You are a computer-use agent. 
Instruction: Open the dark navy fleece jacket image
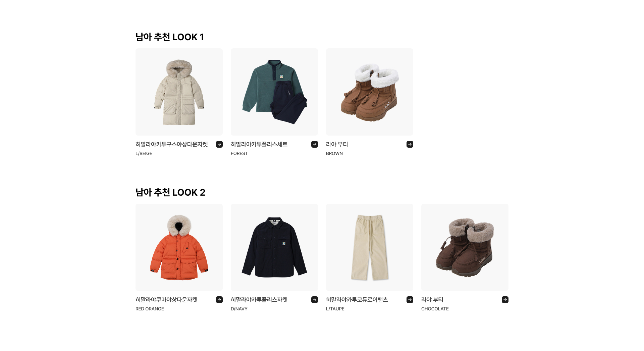click(x=274, y=247)
